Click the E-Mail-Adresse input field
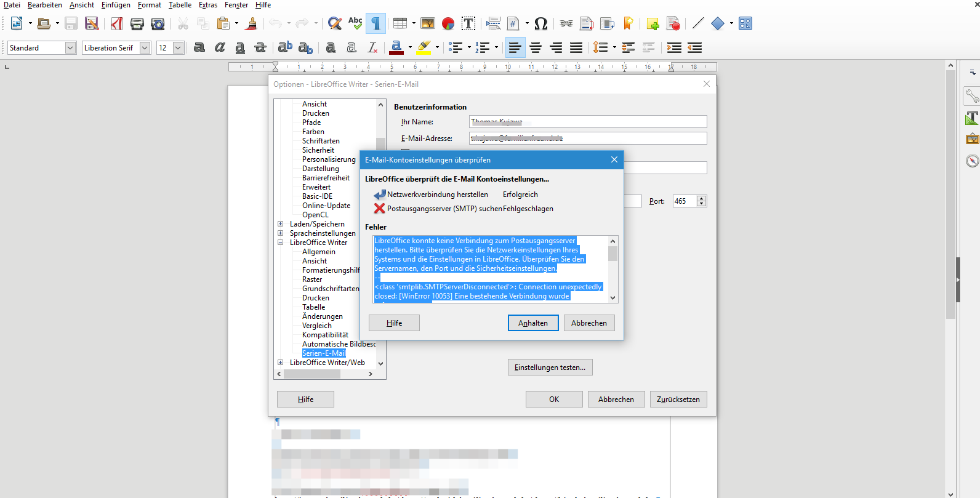Image resolution: width=980 pixels, height=498 pixels. pos(588,139)
